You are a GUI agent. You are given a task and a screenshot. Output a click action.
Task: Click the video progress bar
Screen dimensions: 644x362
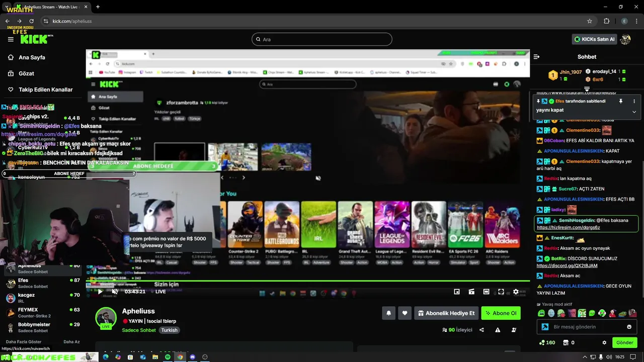307,281
